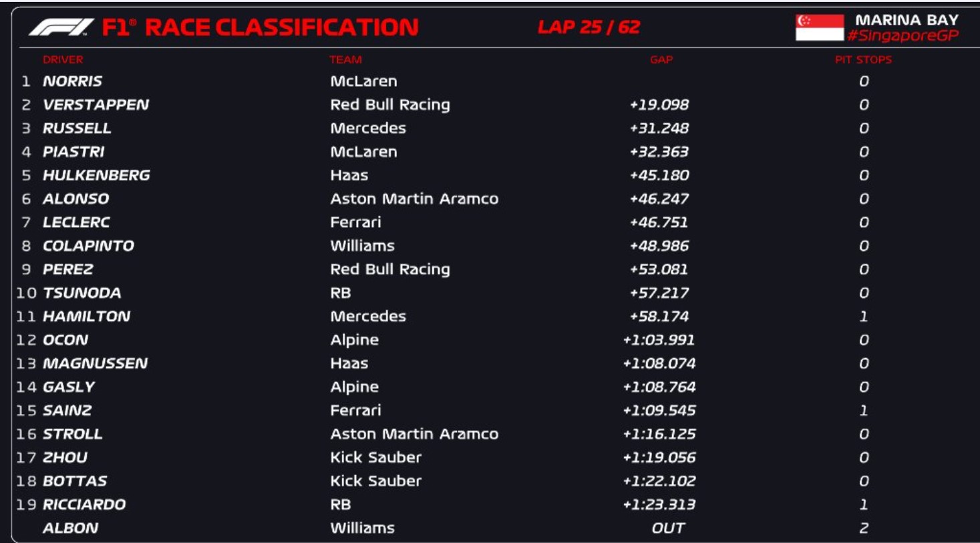Select the Aston Martin Aramco team for Alonso
The width and height of the screenshot is (980, 543).
point(414,199)
